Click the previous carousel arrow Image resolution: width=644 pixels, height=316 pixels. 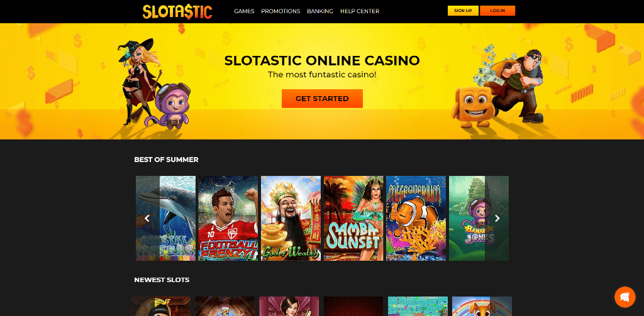click(x=147, y=219)
